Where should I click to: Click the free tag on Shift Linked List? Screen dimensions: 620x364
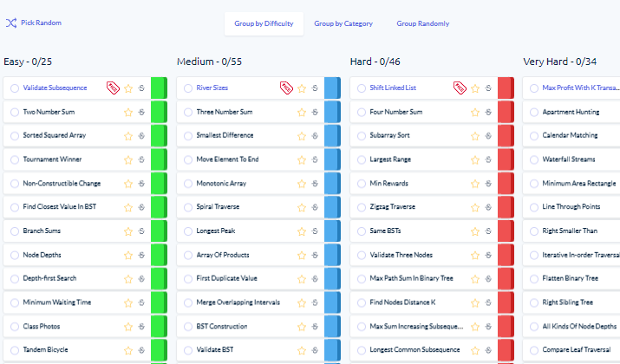tap(460, 88)
